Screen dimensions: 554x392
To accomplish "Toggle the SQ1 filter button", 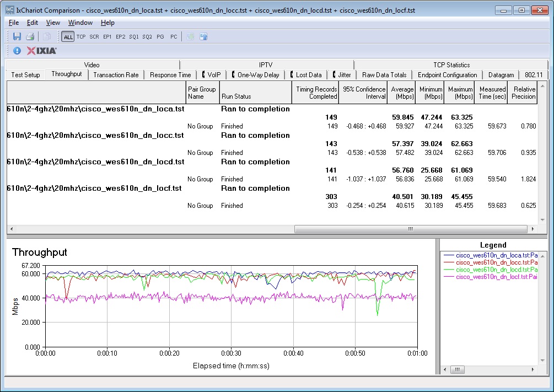I will (x=134, y=37).
